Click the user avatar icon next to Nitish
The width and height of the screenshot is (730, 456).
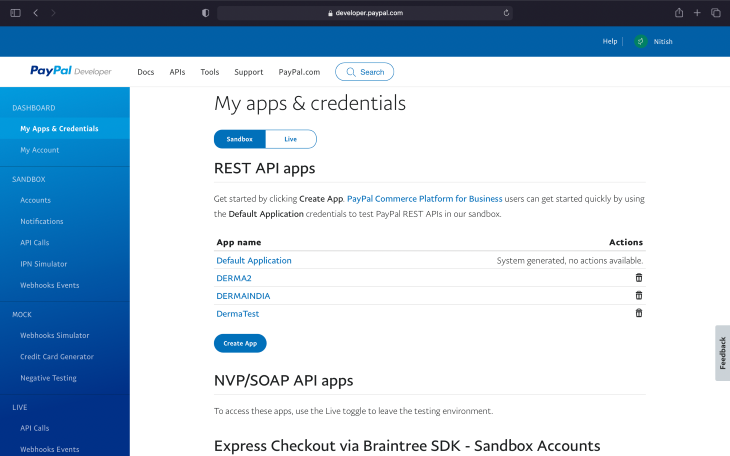click(x=641, y=41)
